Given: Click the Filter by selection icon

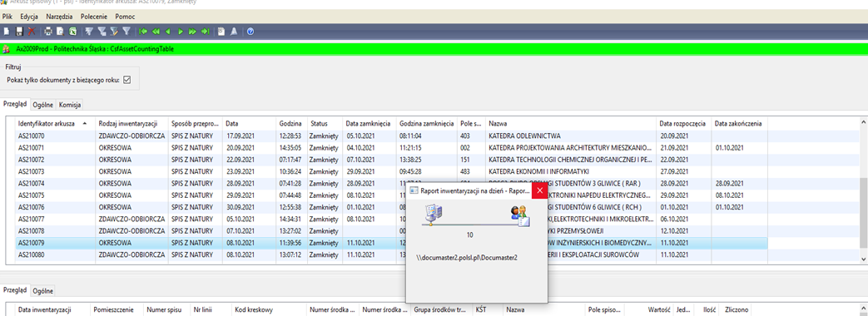Looking at the screenshot, I should point(89,32).
